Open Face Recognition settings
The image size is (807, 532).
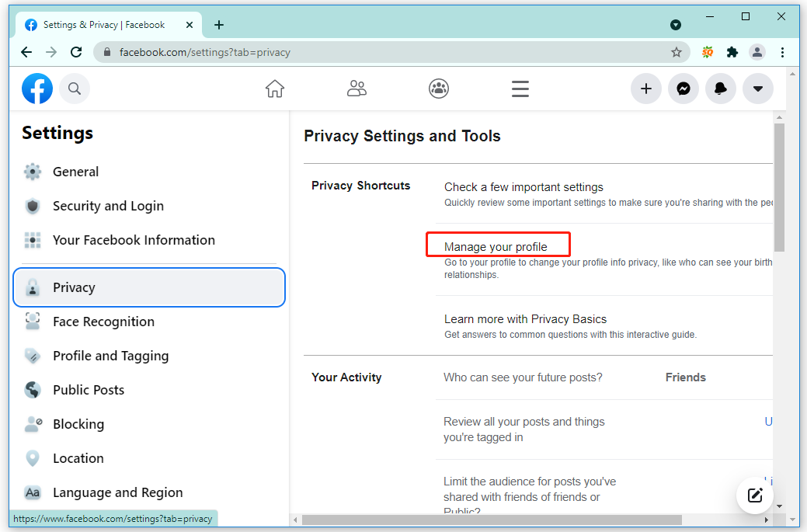(149, 322)
